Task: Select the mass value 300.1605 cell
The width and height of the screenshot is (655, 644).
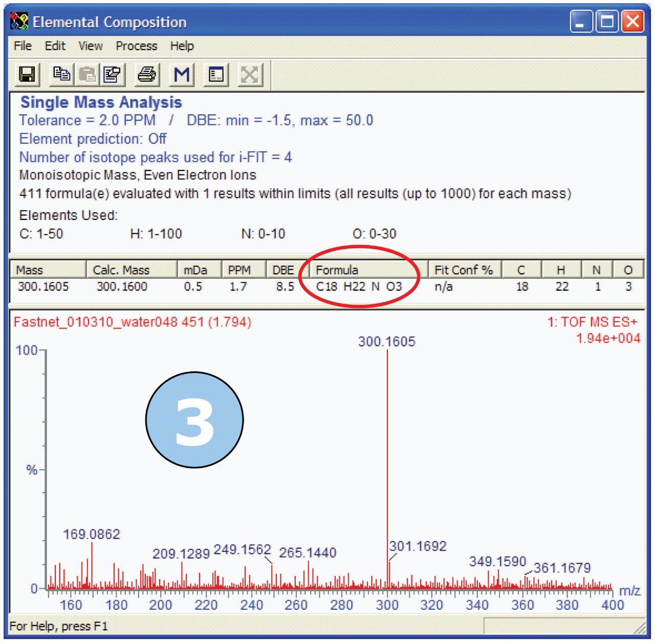Action: coord(43,286)
